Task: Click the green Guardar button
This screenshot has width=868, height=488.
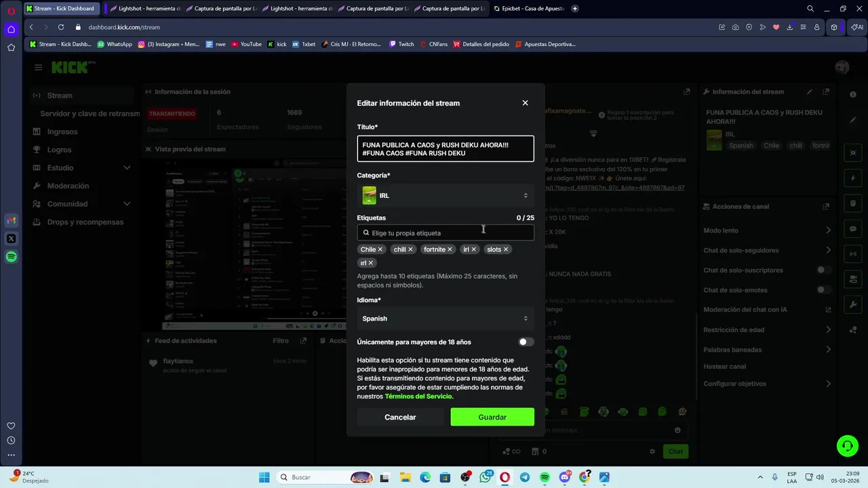Action: (492, 417)
